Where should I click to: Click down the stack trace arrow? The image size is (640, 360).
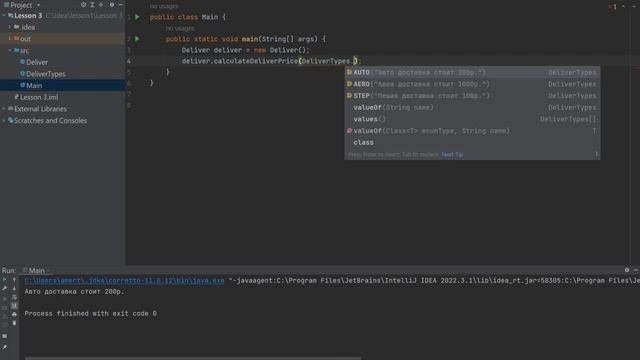(x=14, y=289)
